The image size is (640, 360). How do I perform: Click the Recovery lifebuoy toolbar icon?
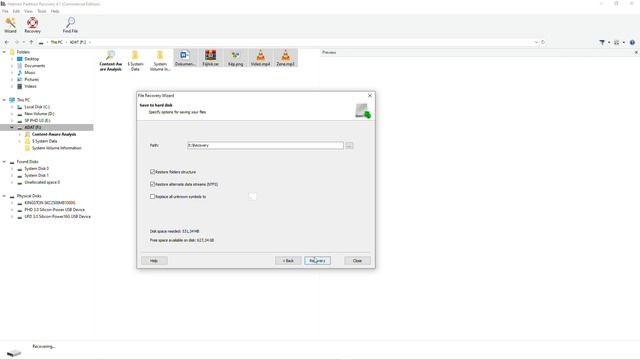point(32,25)
